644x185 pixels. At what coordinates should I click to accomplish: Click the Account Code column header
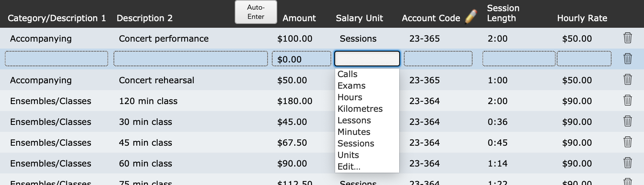pyautogui.click(x=431, y=18)
